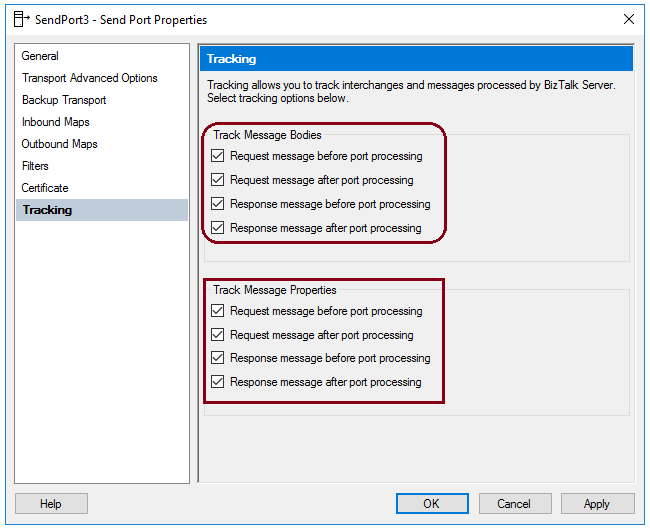Viewport: 650px width, 529px height.
Task: Switch to Outbound Maps section
Action: click(60, 144)
